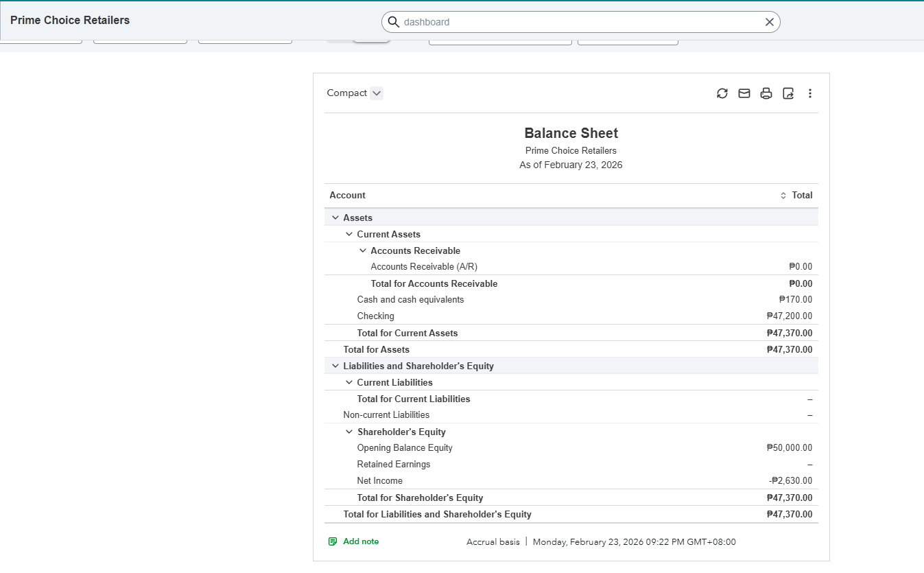The width and height of the screenshot is (924, 573).
Task: Click the export report icon
Action: tap(788, 93)
